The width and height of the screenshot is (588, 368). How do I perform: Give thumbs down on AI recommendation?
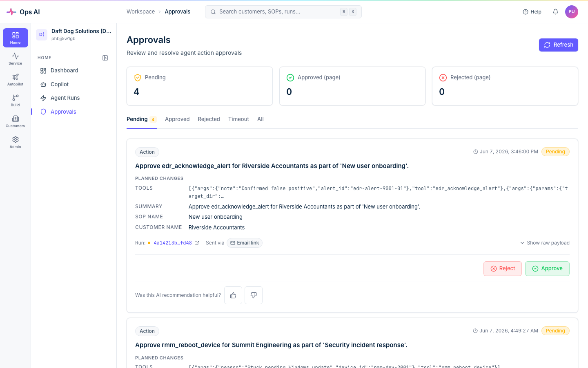coord(254,295)
